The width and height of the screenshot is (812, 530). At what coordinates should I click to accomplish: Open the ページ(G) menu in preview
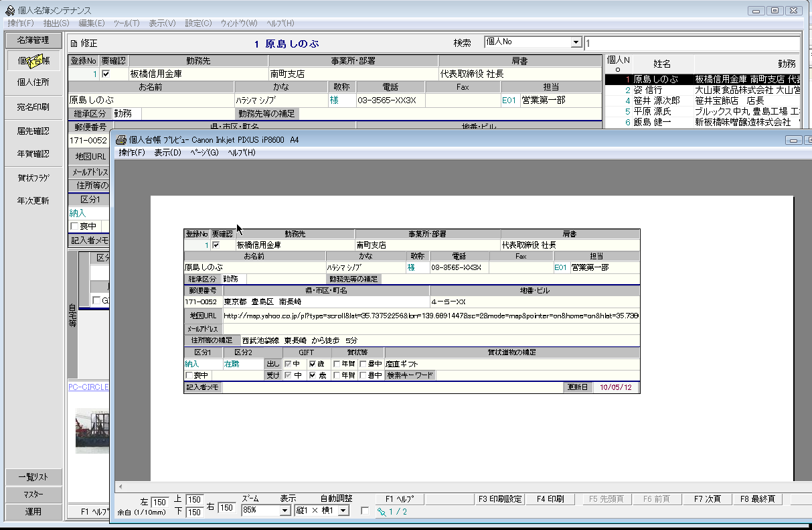pos(204,153)
